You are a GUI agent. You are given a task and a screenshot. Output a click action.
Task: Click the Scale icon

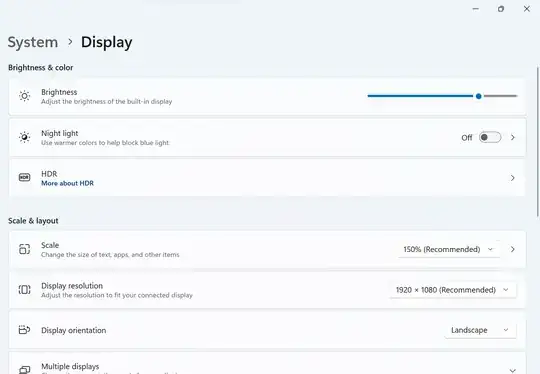click(x=24, y=249)
